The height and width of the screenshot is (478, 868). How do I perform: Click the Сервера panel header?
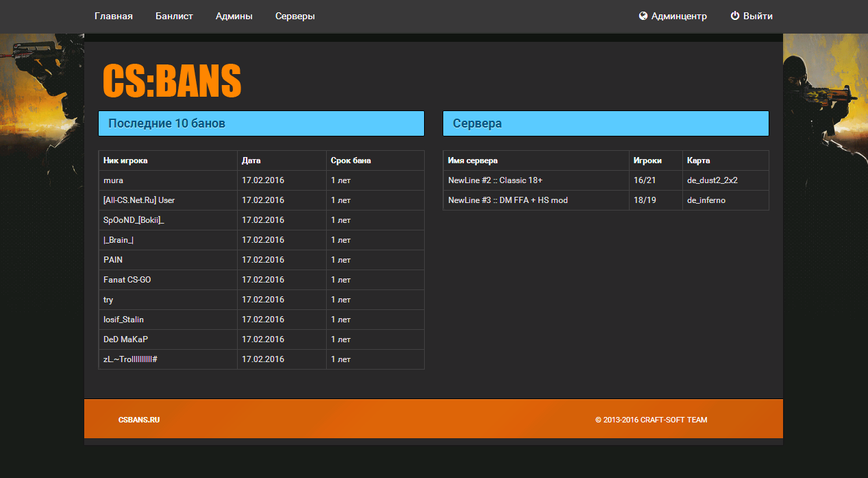coord(606,123)
